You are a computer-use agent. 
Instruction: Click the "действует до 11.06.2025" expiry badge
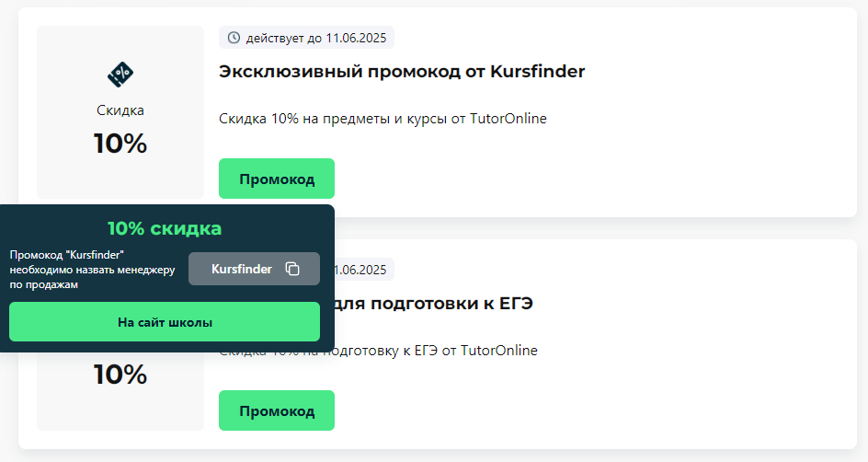pyautogui.click(x=307, y=38)
